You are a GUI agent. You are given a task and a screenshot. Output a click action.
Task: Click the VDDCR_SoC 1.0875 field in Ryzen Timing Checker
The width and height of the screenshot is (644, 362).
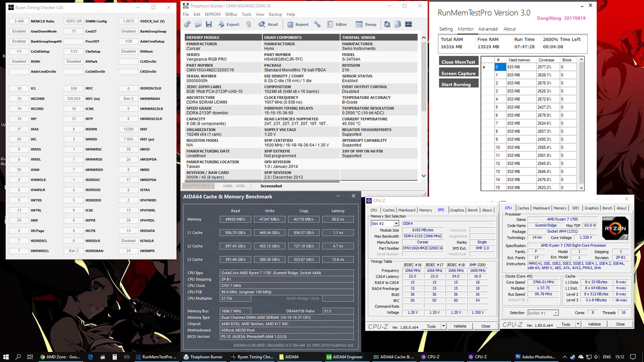(x=128, y=21)
